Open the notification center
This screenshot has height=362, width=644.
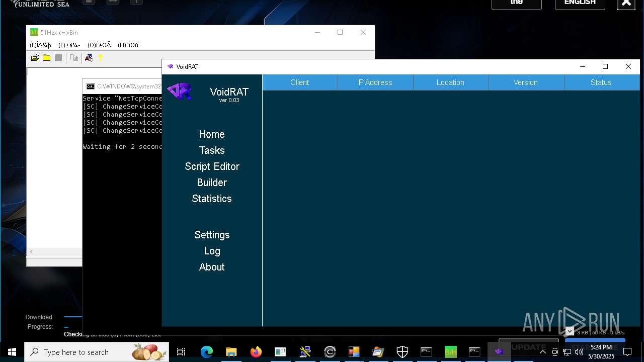click(627, 352)
